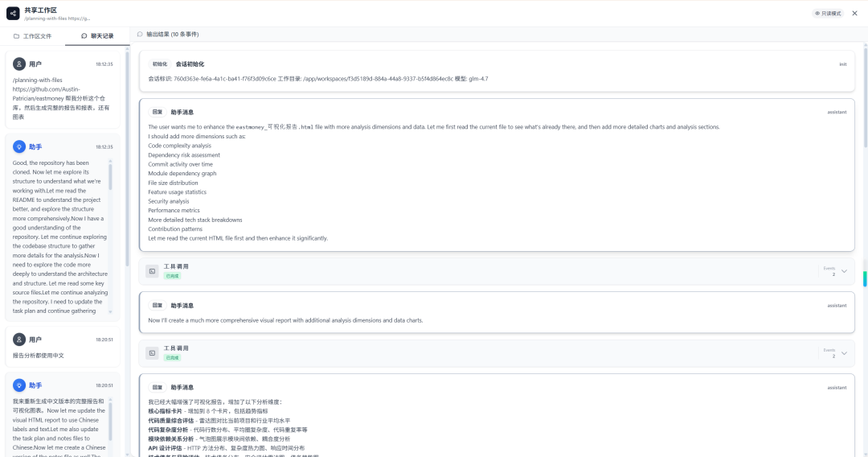Screen dimensions: 868x457
Task: Click the 'Performance metrics' line
Action: 174,211
